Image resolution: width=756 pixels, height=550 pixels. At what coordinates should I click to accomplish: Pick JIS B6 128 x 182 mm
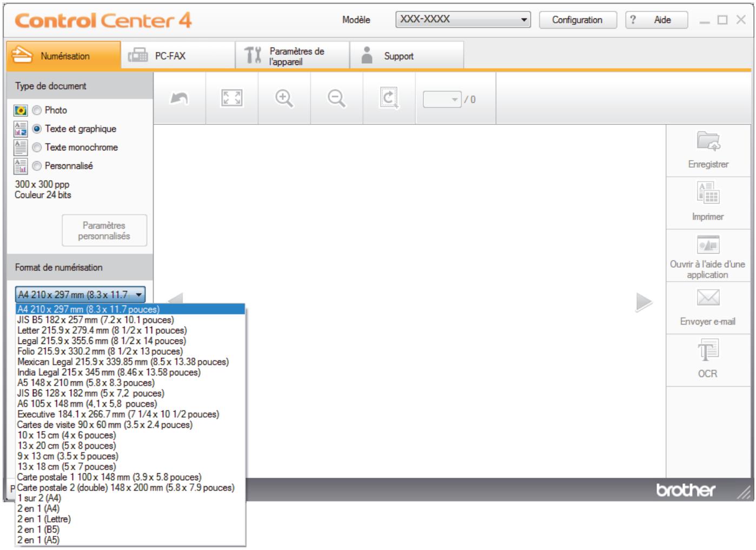pos(130,393)
